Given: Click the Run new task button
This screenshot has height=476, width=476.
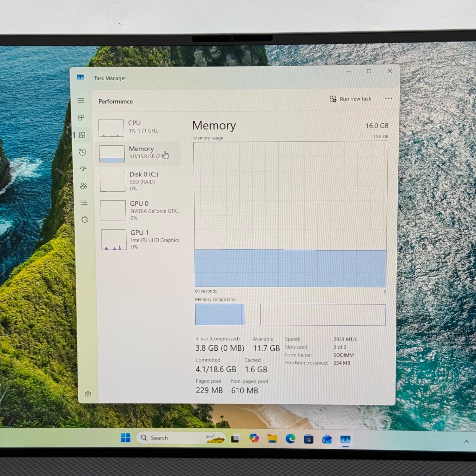Looking at the screenshot, I should (x=350, y=99).
